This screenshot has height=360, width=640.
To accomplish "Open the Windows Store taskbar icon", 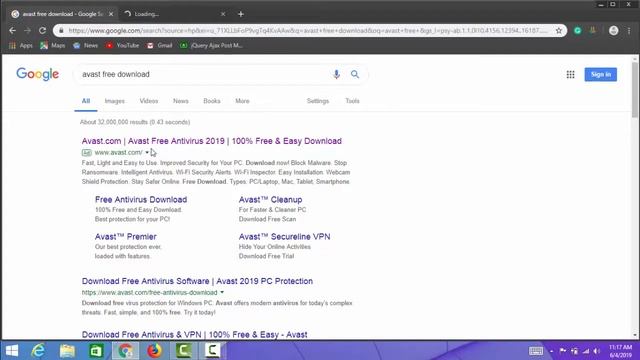I will pyautogui.click(x=96, y=351).
